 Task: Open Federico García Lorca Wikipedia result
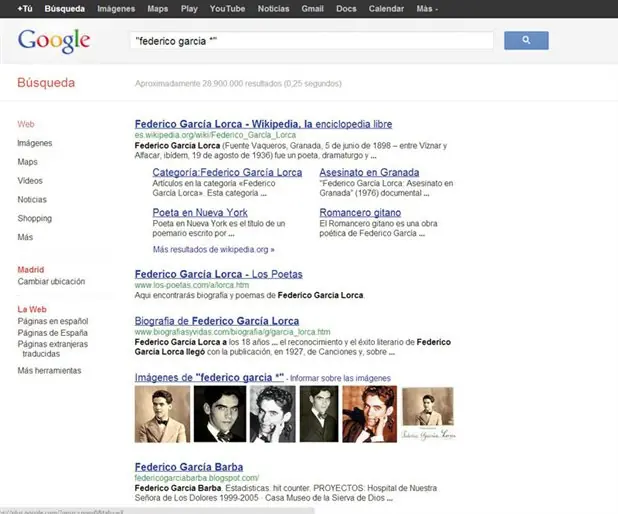pos(263,124)
